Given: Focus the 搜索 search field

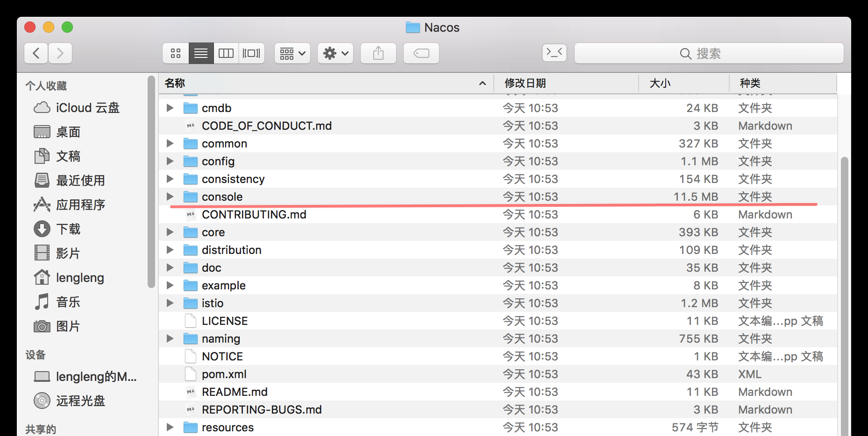Looking at the screenshot, I should click(709, 53).
